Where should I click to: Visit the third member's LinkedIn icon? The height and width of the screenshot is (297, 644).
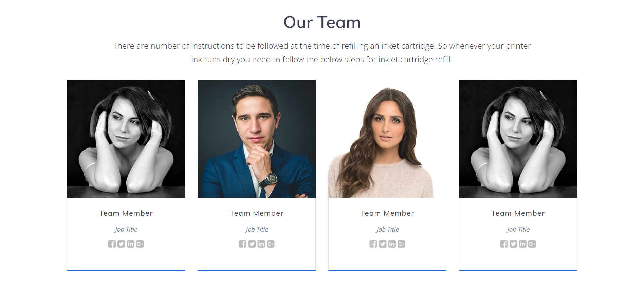(x=392, y=244)
